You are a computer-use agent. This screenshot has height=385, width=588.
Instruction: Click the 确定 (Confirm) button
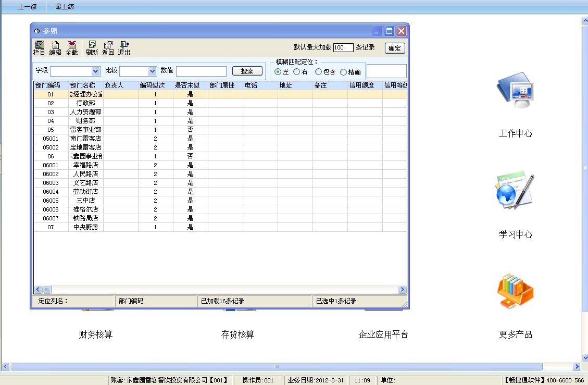(394, 48)
